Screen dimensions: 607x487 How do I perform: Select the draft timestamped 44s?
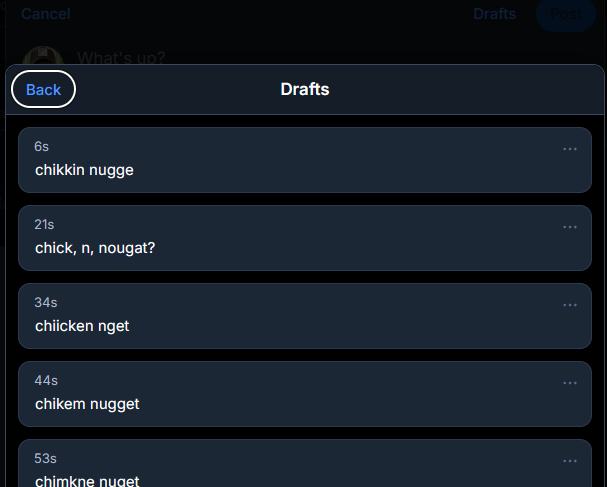coord(305,394)
